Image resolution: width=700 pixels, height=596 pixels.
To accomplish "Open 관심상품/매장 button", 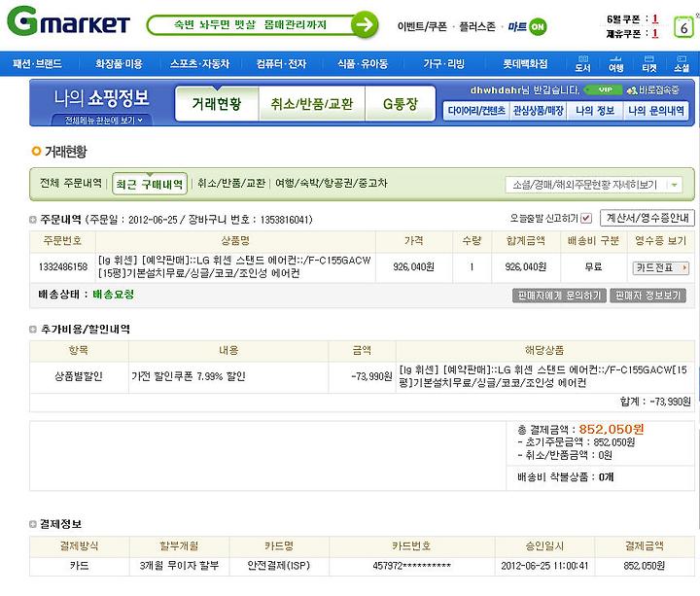I will point(538,111).
